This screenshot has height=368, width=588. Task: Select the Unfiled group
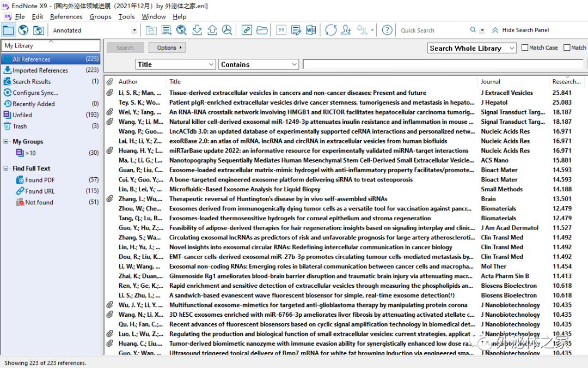(51, 115)
